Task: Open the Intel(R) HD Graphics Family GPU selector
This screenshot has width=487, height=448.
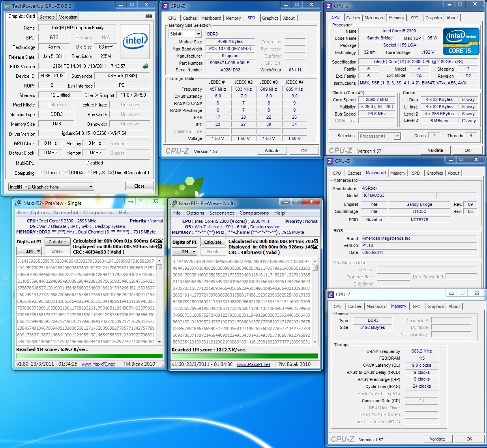Action: [x=51, y=187]
